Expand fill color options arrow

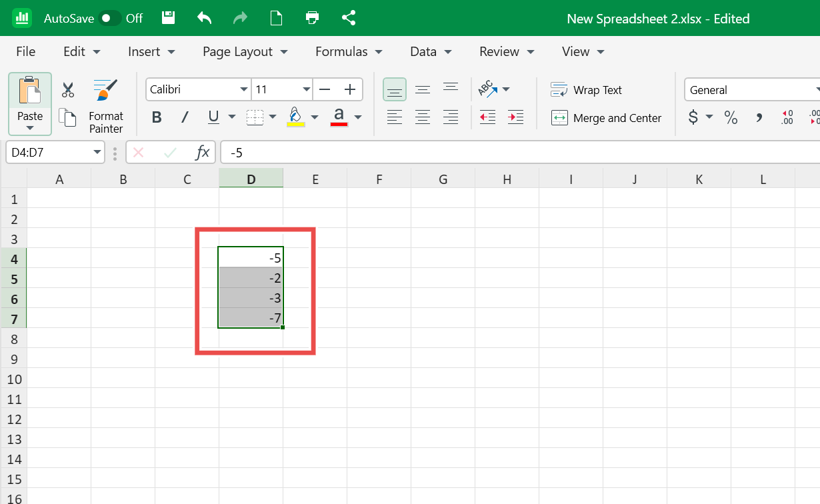(x=315, y=117)
